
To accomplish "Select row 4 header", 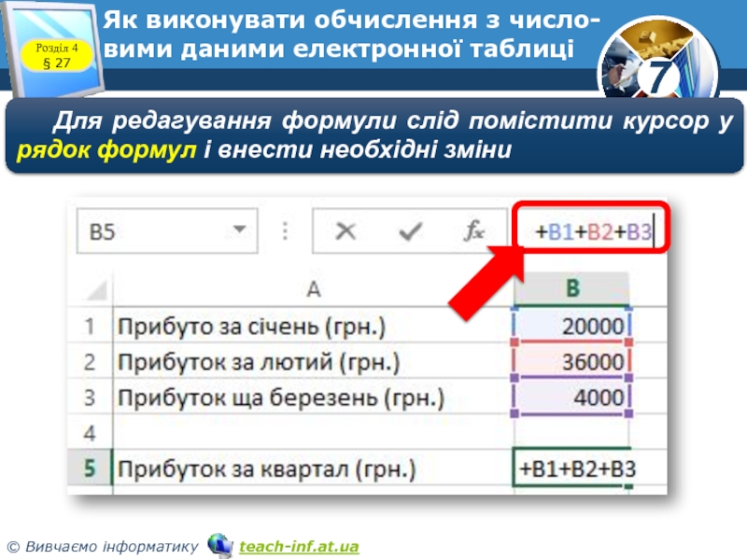I will (x=92, y=433).
